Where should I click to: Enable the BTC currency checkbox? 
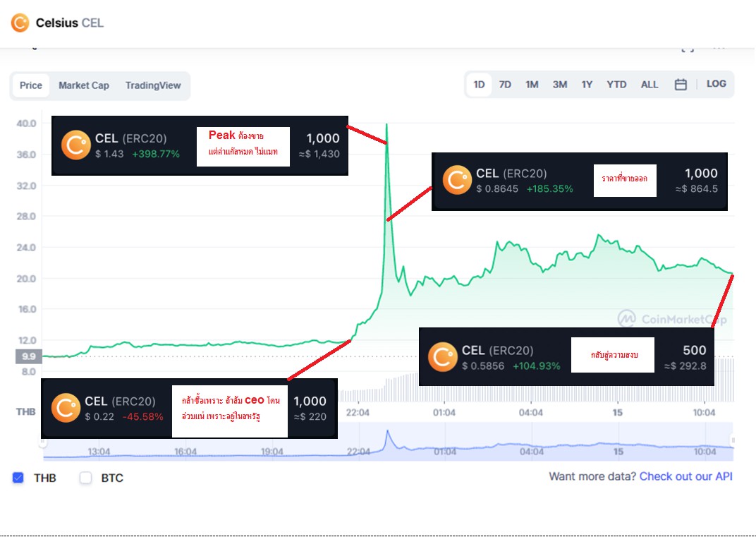[86, 478]
